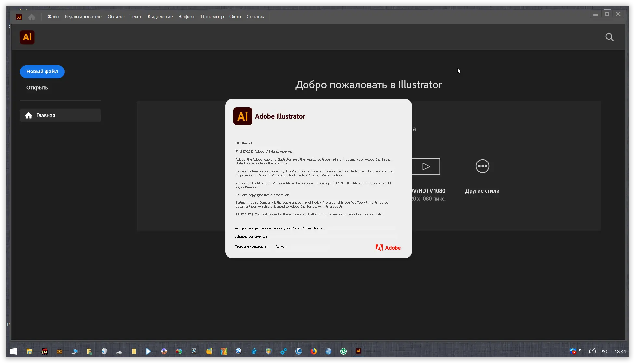The height and width of the screenshot is (364, 635).
Task: Click the search magnifier icon
Action: click(609, 37)
